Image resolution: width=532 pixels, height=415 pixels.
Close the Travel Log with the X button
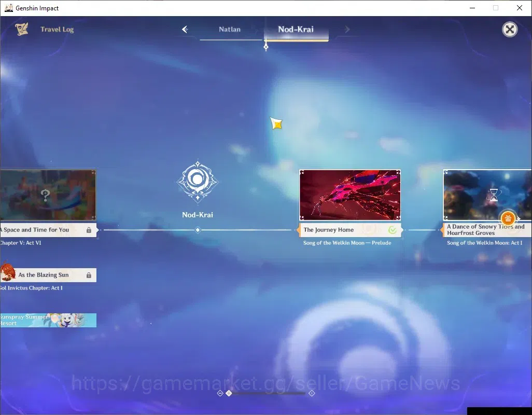click(510, 30)
